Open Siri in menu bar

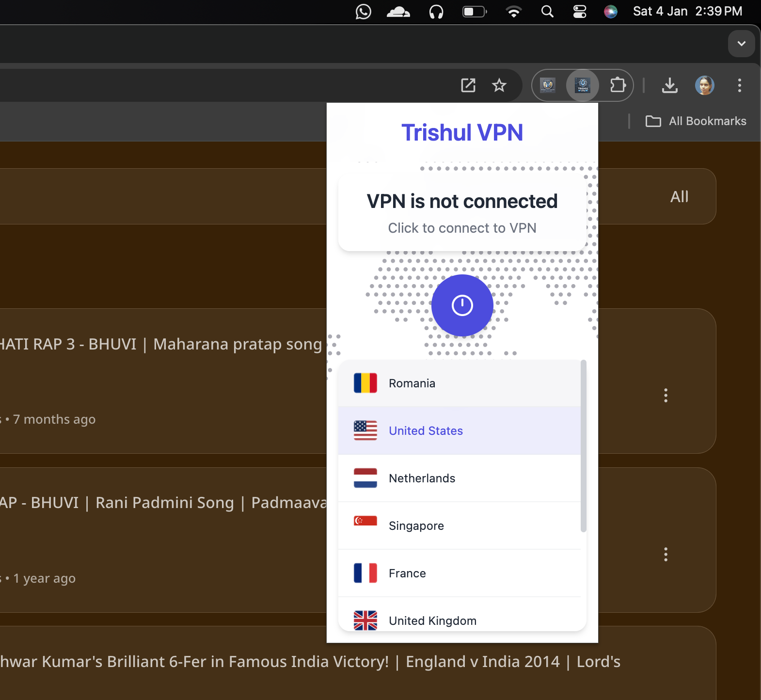click(x=611, y=12)
